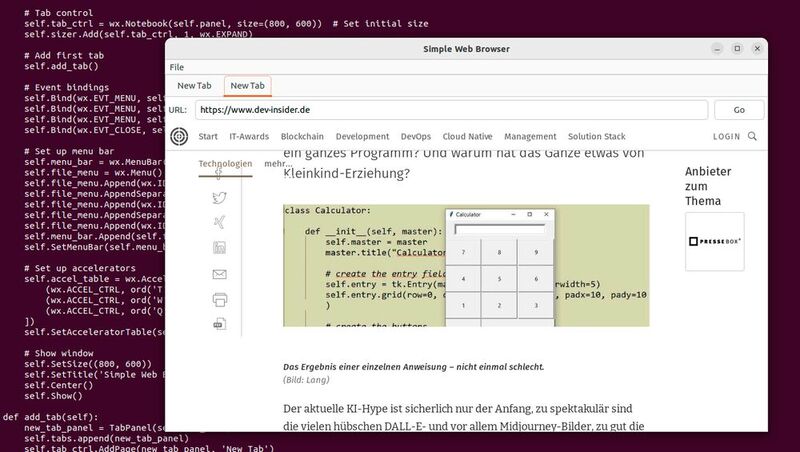The height and width of the screenshot is (452, 800).
Task: Share the article on Twitter
Action: [x=219, y=197]
